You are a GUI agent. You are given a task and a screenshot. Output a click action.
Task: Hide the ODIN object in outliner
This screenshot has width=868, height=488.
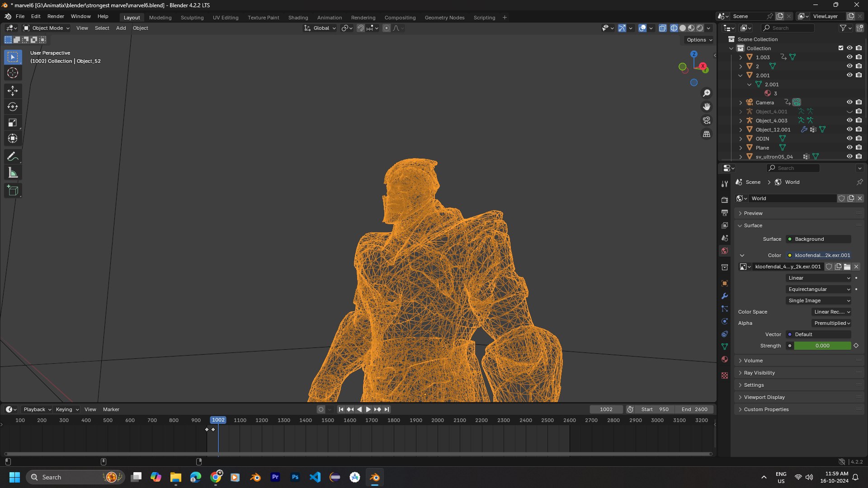point(849,138)
